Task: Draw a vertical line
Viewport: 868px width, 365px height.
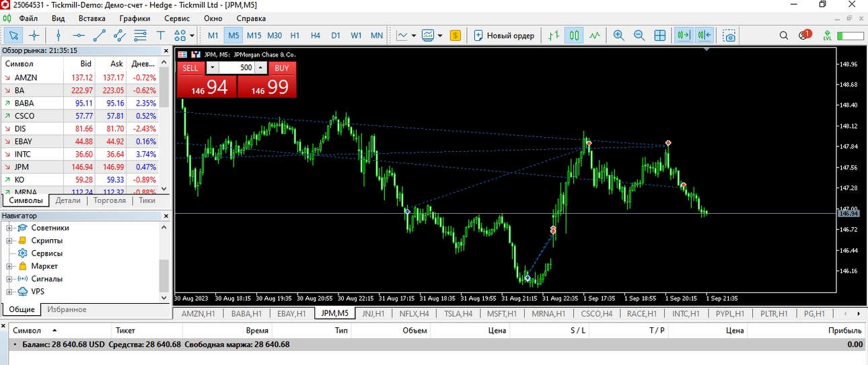Action: pos(59,35)
